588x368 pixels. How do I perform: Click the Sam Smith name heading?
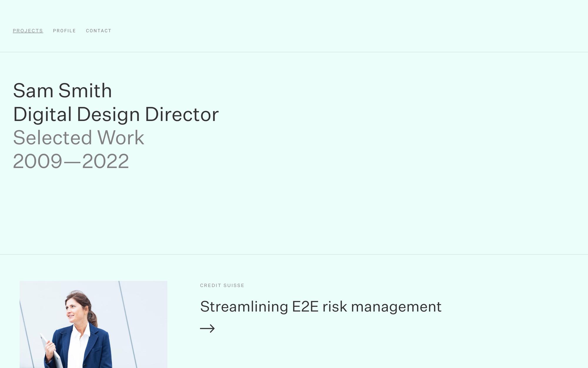point(62,90)
